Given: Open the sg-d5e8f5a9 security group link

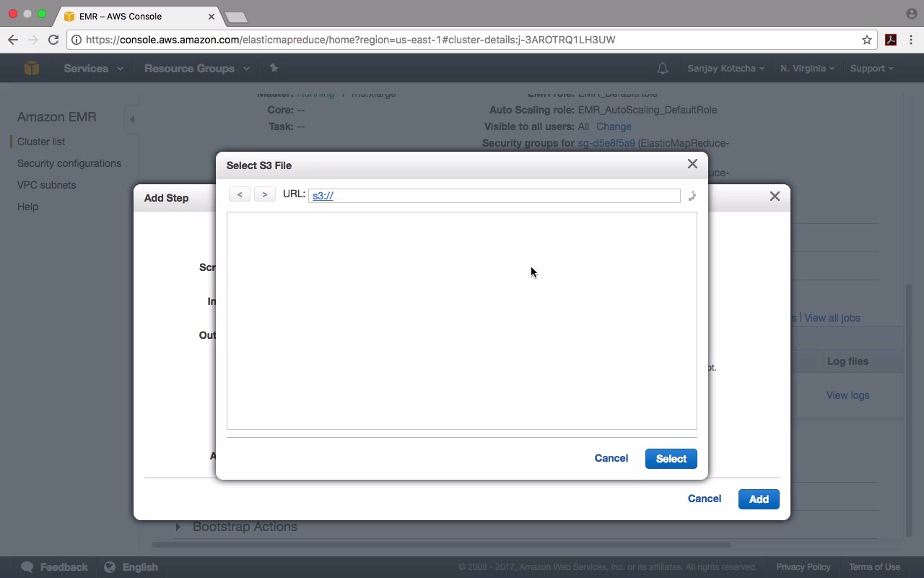Looking at the screenshot, I should 606,143.
